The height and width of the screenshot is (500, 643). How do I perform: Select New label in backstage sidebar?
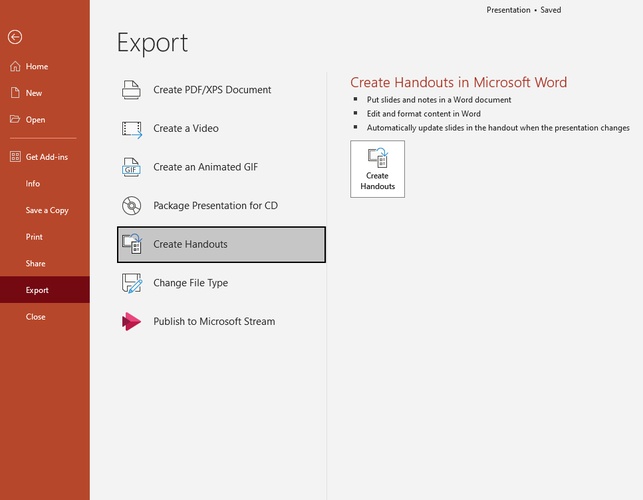pos(34,93)
